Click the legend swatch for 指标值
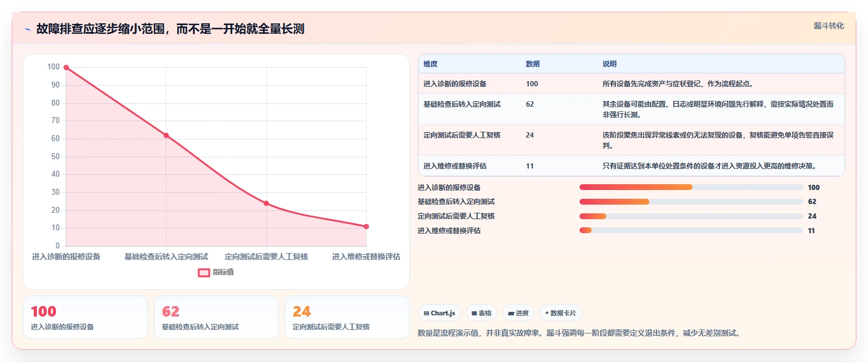Screen dimensions: 868x362 pos(203,272)
